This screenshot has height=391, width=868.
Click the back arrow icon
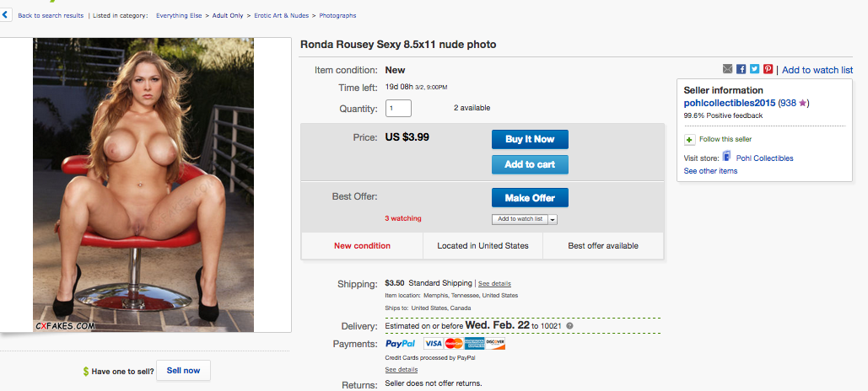[x=7, y=15]
